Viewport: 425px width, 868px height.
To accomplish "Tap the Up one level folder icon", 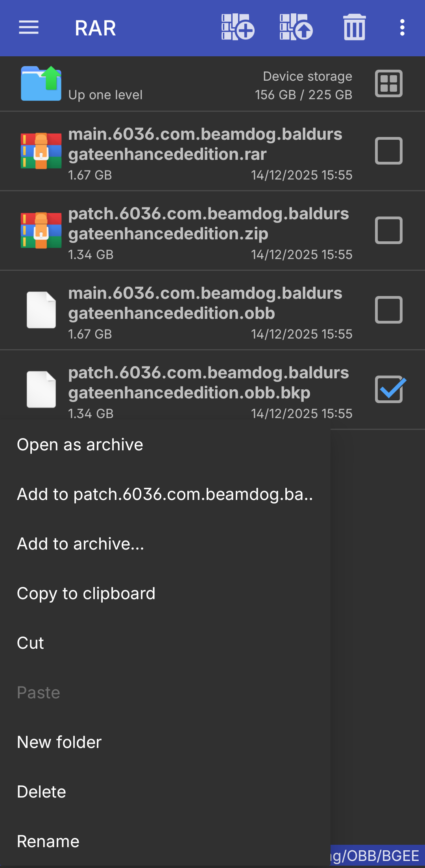I will tap(41, 83).
